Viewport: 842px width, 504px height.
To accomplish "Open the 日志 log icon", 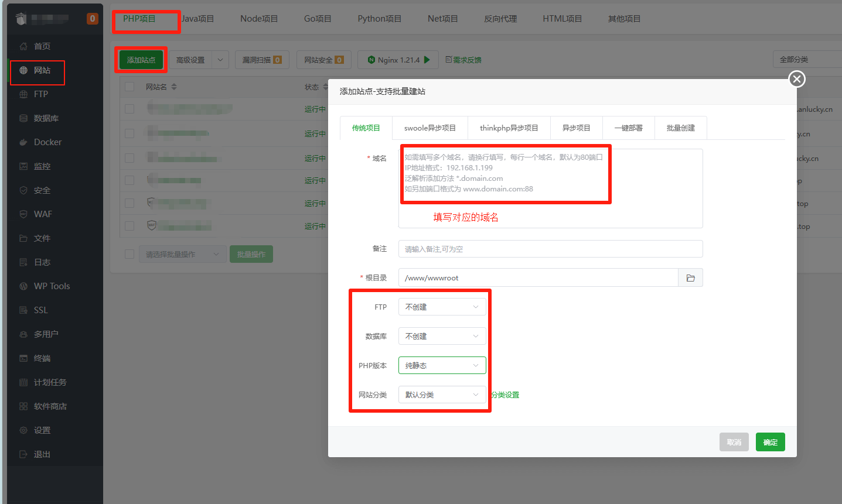I will [23, 262].
